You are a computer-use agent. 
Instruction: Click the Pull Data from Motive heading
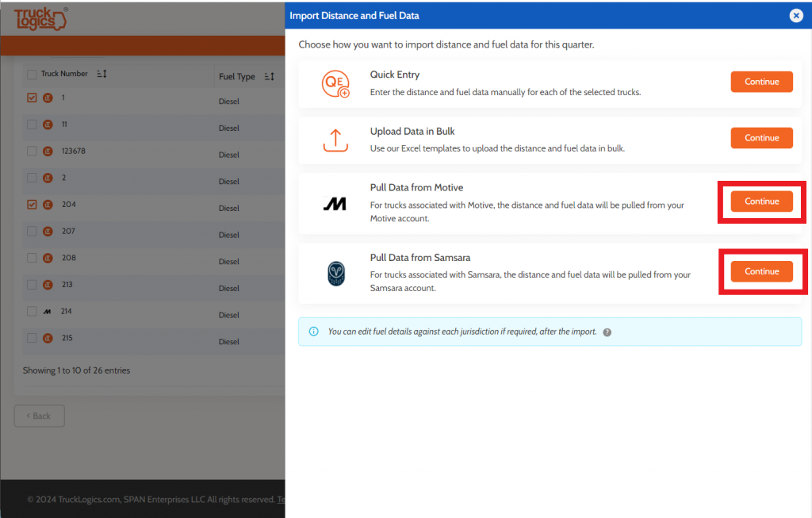coord(416,187)
